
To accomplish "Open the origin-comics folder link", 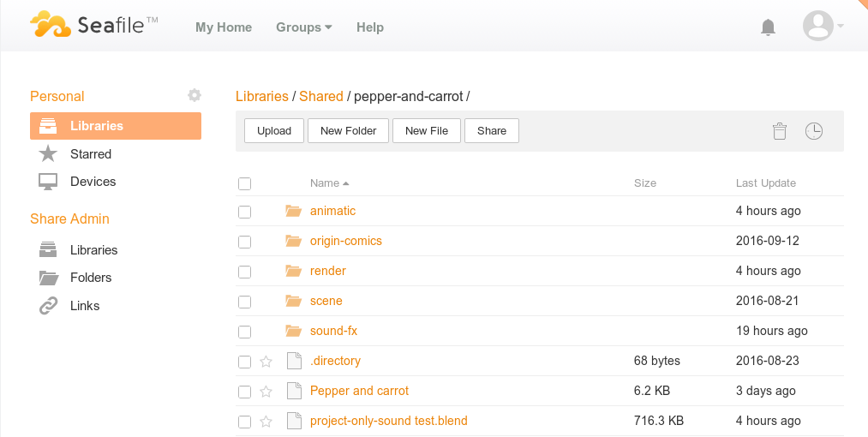I will pyautogui.click(x=346, y=241).
